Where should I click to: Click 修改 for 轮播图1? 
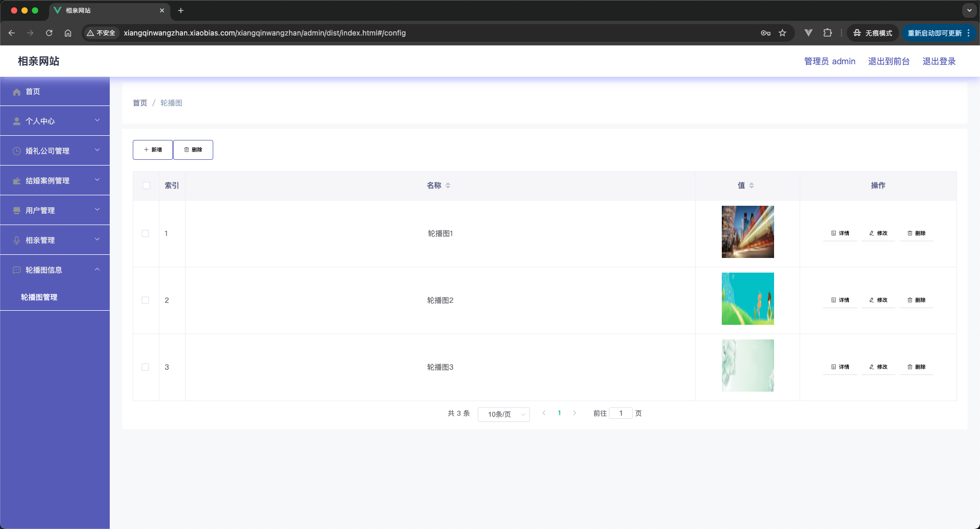878,233
